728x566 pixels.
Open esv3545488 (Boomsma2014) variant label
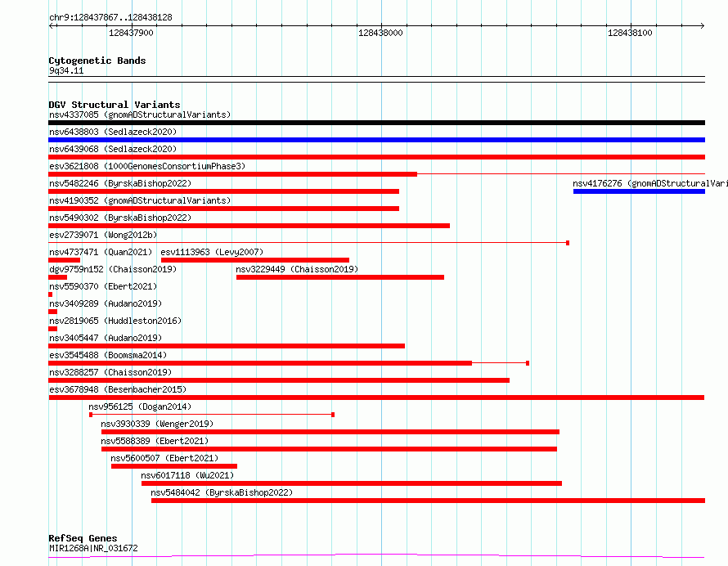(108, 355)
